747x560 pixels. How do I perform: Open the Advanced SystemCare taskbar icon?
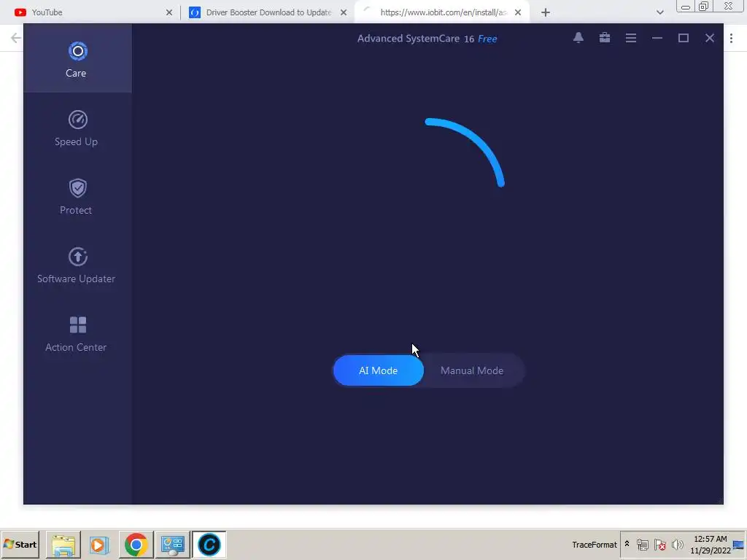pyautogui.click(x=209, y=544)
